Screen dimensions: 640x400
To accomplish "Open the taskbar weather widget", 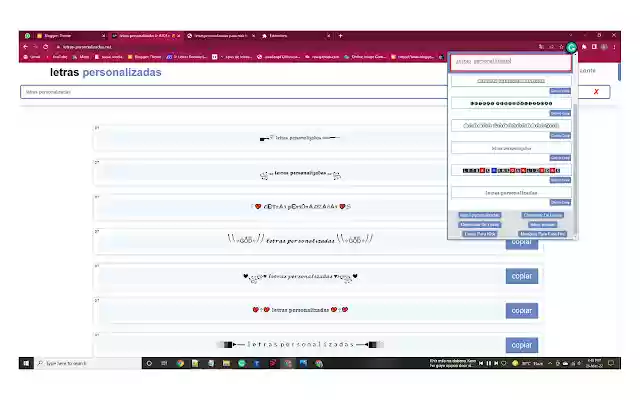I will point(527,363).
